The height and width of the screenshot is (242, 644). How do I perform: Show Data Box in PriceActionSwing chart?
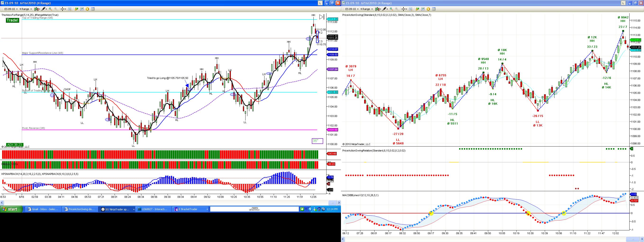[x=411, y=9]
